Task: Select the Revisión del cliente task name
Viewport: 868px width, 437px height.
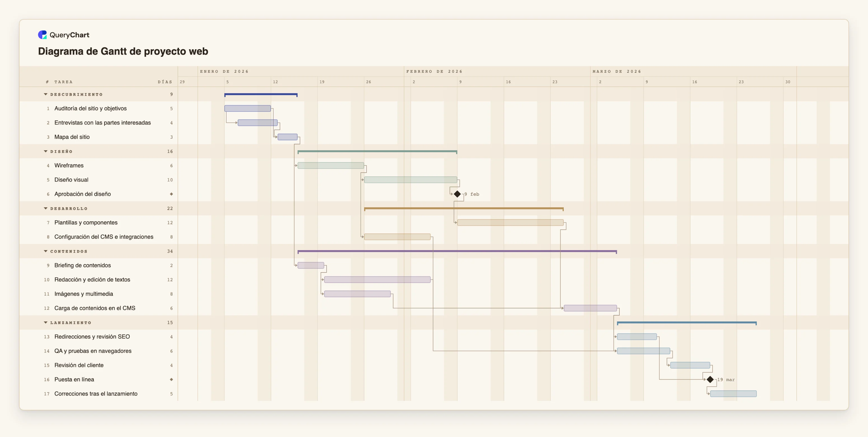Action: tap(79, 365)
